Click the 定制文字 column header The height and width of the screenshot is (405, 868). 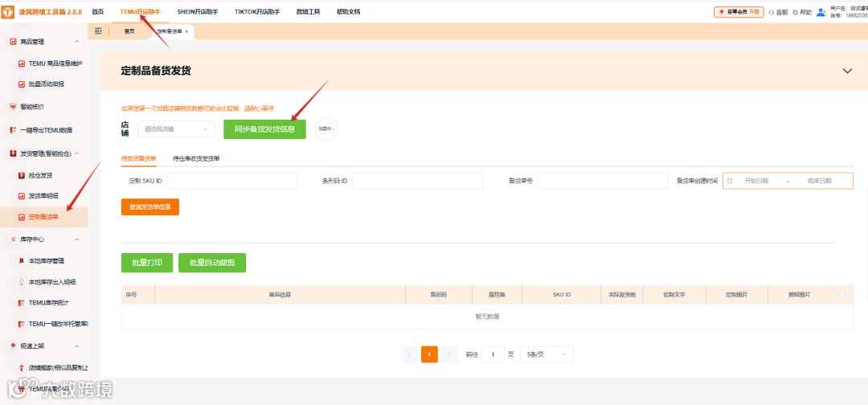coord(674,295)
